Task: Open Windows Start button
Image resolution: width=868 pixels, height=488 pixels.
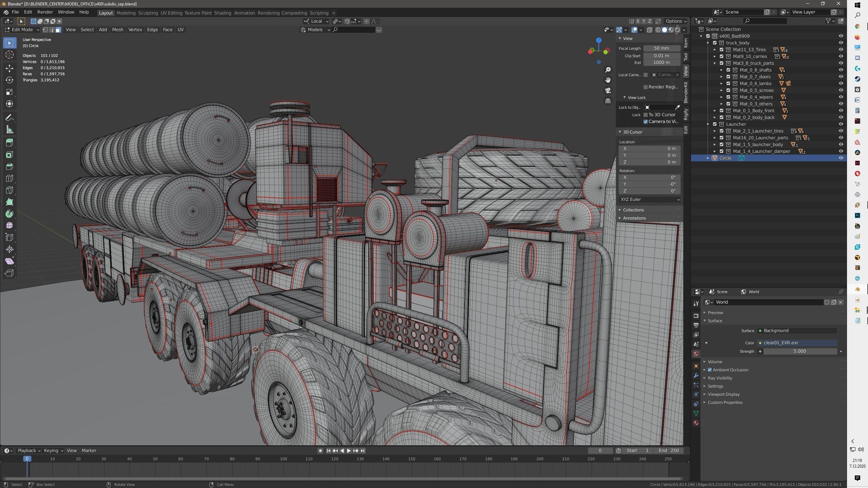Action: [857, 5]
